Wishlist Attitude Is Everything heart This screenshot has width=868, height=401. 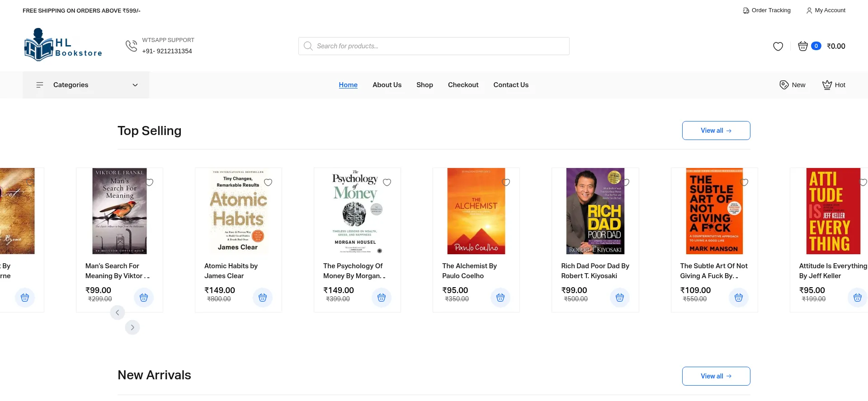pos(863,182)
